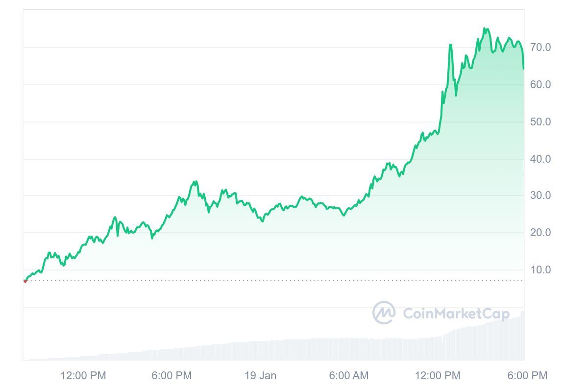Image resolution: width=588 pixels, height=392 pixels.
Task: Click the highest peak of the price line
Action: pos(485,28)
